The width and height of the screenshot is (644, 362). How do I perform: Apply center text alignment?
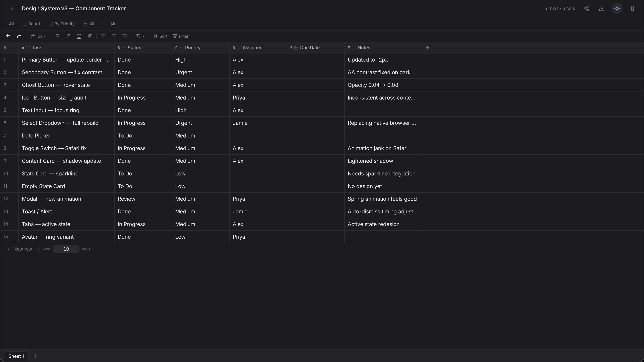click(114, 36)
